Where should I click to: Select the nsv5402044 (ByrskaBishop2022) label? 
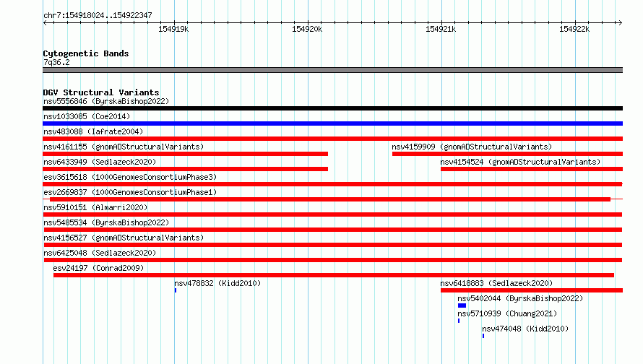pyautogui.click(x=520, y=298)
